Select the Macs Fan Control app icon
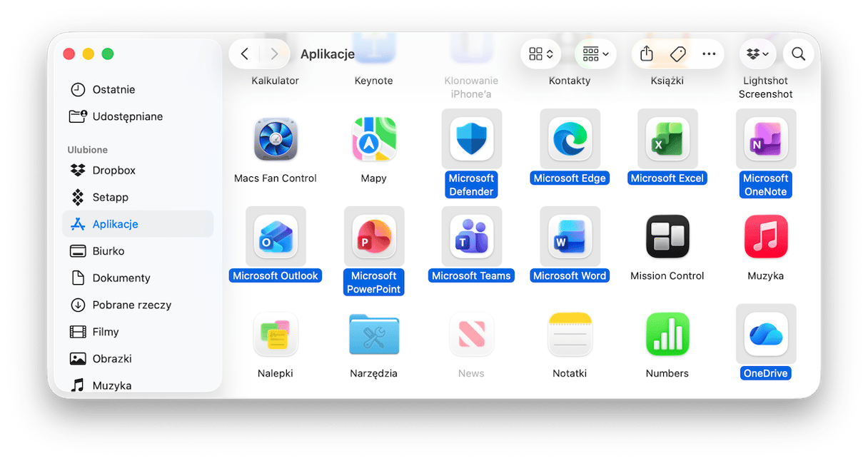Screen dimensions: 868x461 coord(276,139)
